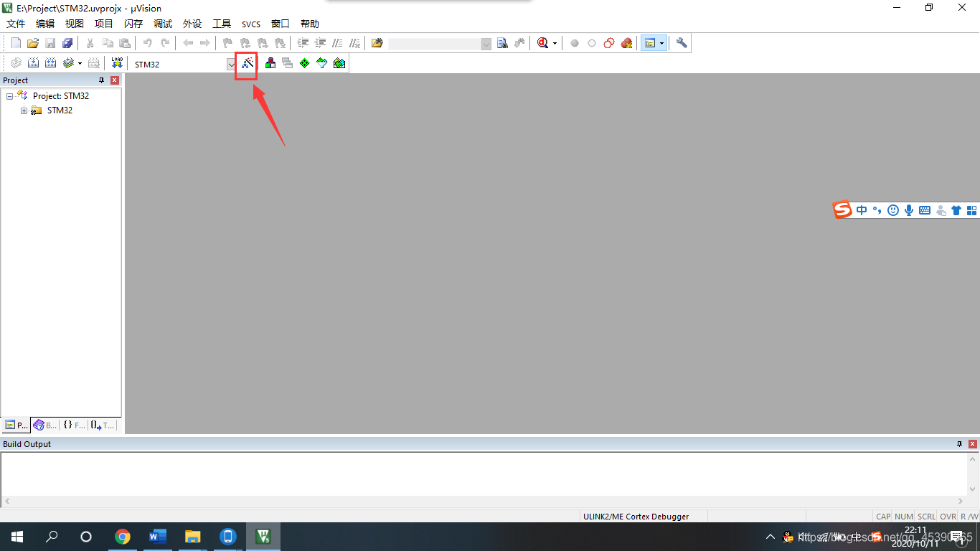The height and width of the screenshot is (551, 980).
Task: Expand the Find search text dropdown
Action: tap(486, 44)
